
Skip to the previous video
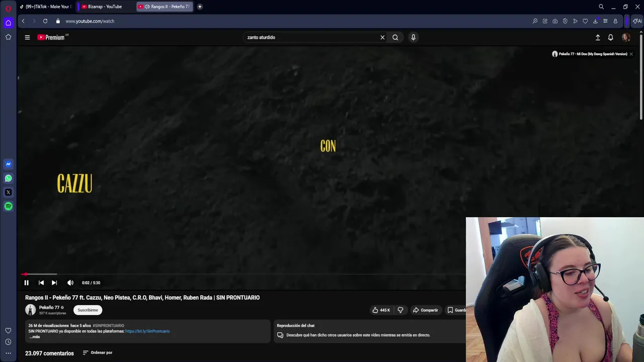41,283
